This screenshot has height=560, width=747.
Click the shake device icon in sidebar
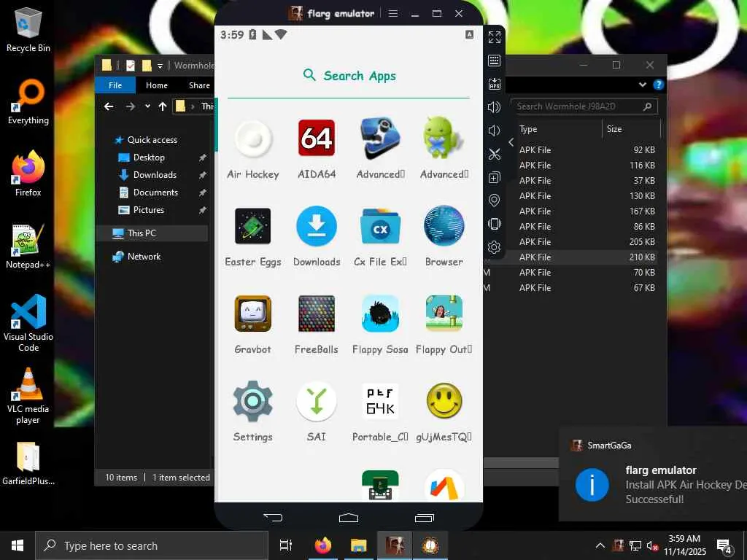pyautogui.click(x=495, y=224)
